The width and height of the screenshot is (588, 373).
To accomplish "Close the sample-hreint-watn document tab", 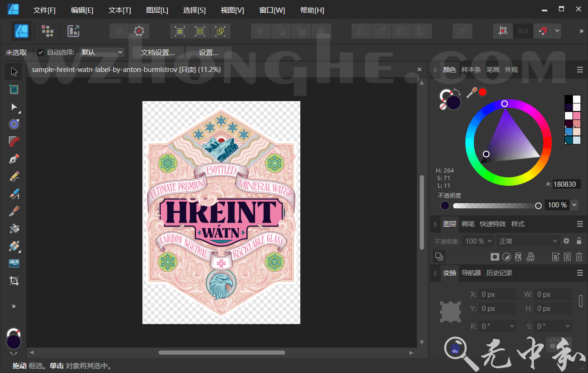I will tap(419, 69).
